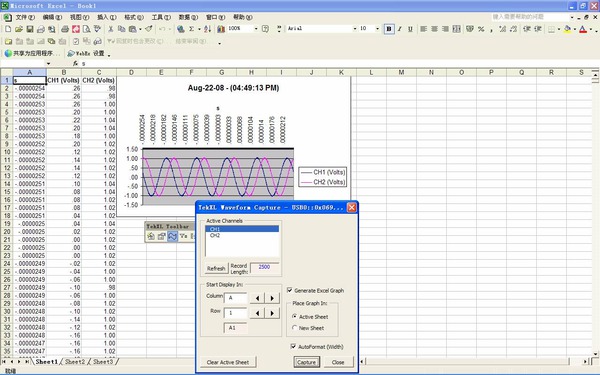
Task: Click the font color icon
Action: [x=583, y=29]
